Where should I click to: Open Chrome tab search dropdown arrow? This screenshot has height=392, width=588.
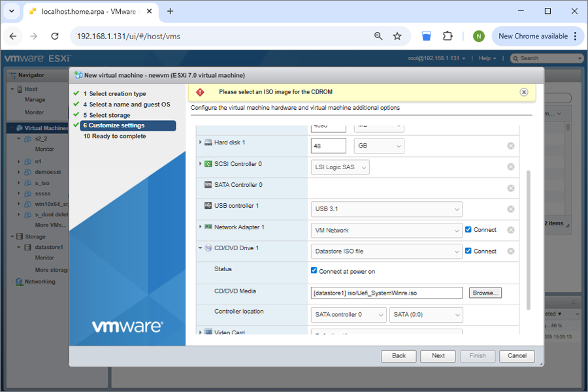pyautogui.click(x=12, y=11)
